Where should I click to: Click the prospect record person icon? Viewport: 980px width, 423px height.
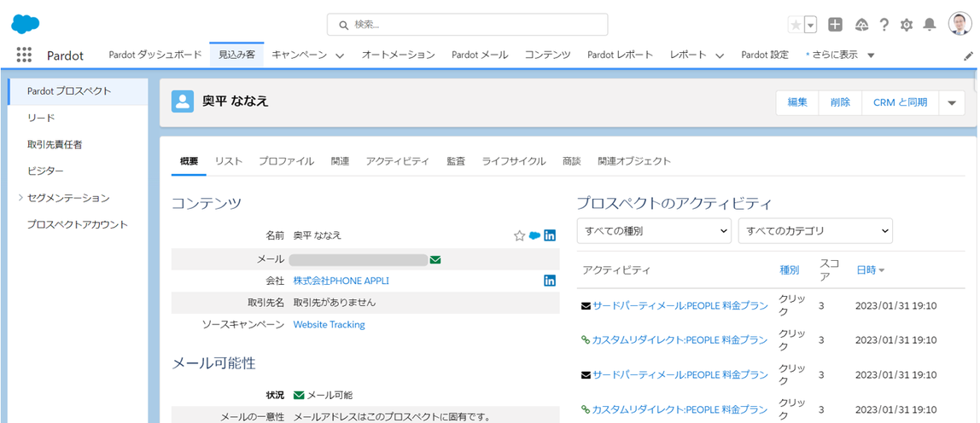pos(183,101)
